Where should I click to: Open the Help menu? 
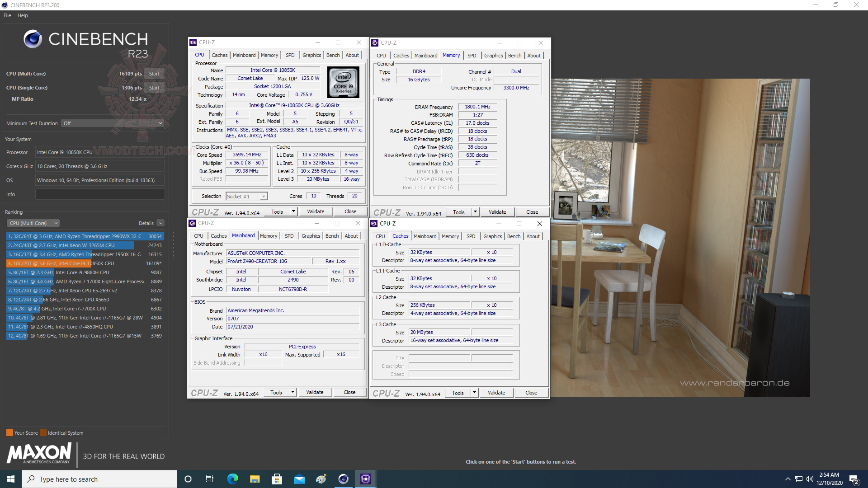(23, 15)
